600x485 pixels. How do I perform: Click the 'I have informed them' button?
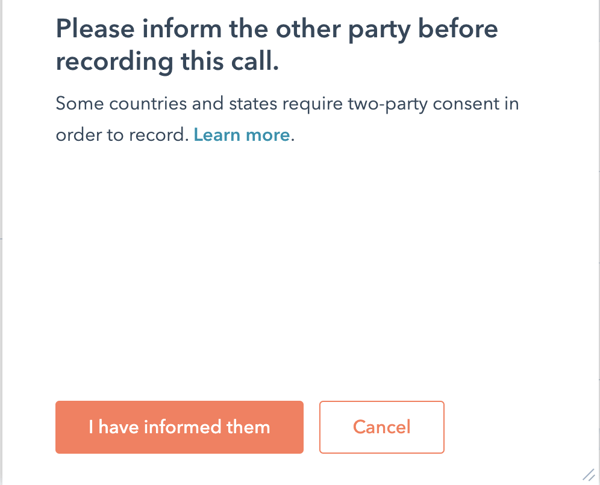(179, 427)
